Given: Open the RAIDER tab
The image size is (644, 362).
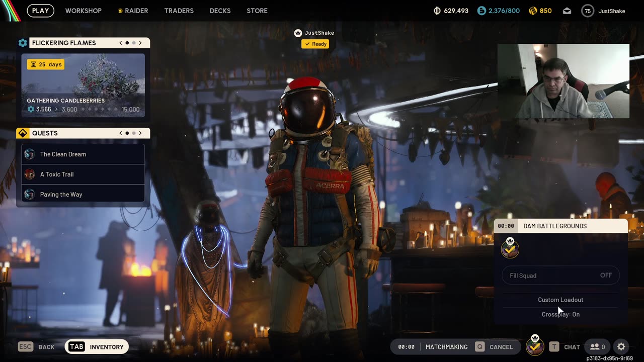Looking at the screenshot, I should (133, 11).
